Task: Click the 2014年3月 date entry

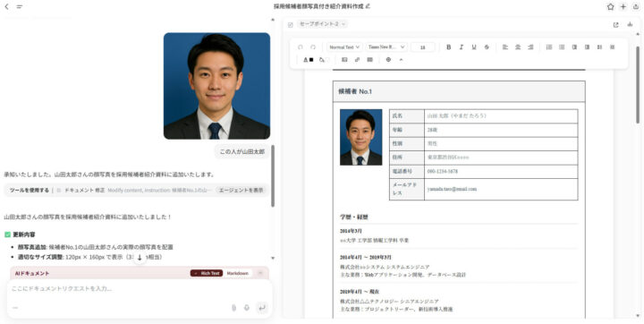Action: click(351, 231)
